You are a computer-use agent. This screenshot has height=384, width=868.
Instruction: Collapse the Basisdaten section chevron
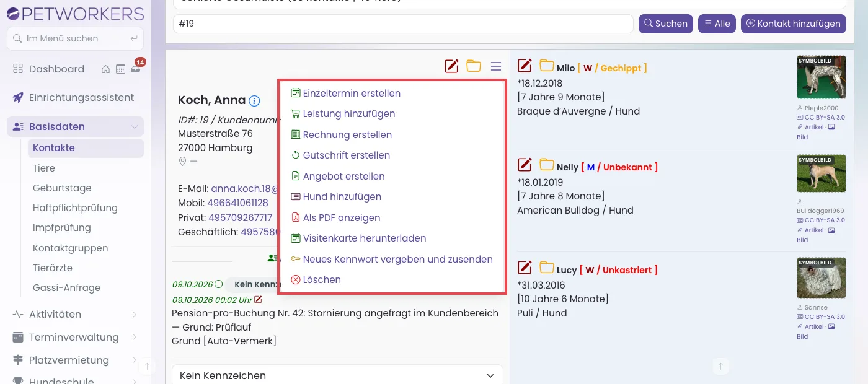134,127
